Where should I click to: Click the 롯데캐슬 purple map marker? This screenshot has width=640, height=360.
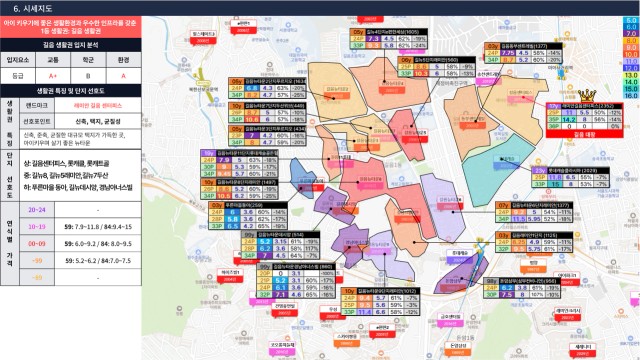(x=460, y=257)
